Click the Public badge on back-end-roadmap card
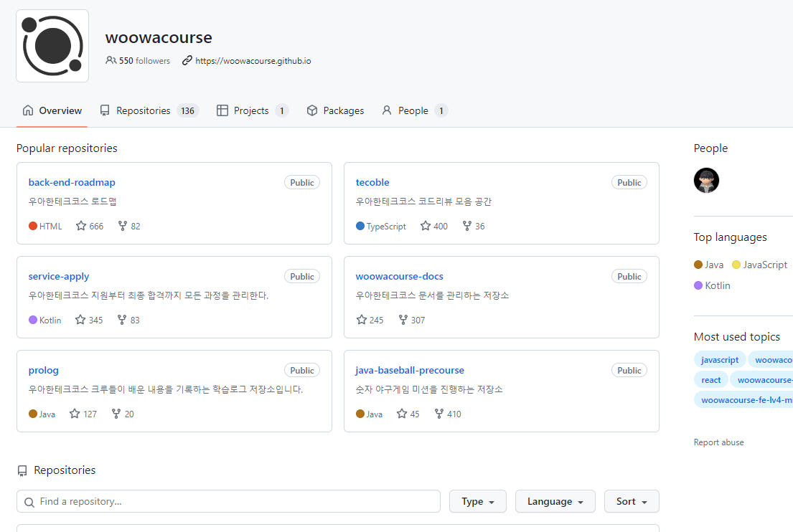793x532 pixels. (x=302, y=182)
